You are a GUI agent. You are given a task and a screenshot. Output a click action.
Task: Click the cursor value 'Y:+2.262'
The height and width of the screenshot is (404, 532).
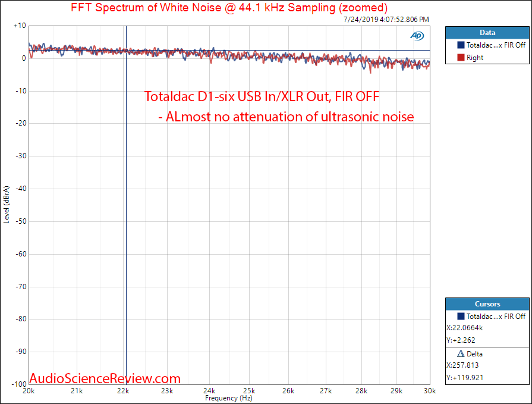click(461, 340)
